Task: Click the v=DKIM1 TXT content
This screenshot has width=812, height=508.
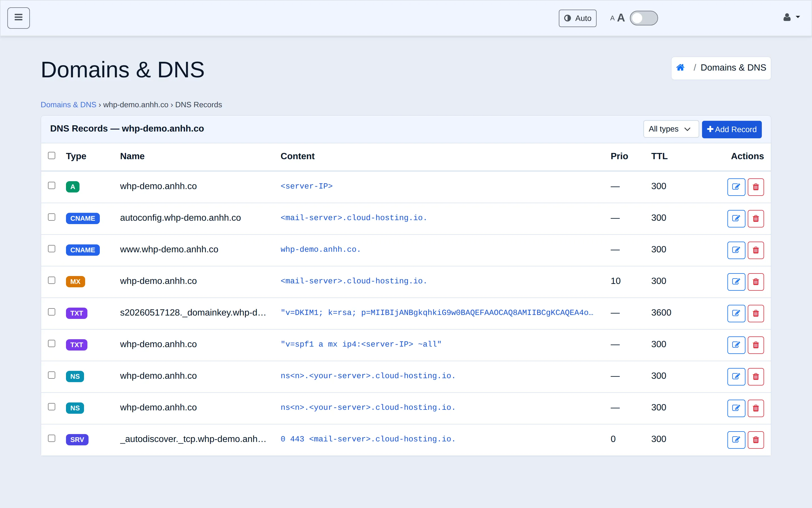Action: [x=437, y=312]
